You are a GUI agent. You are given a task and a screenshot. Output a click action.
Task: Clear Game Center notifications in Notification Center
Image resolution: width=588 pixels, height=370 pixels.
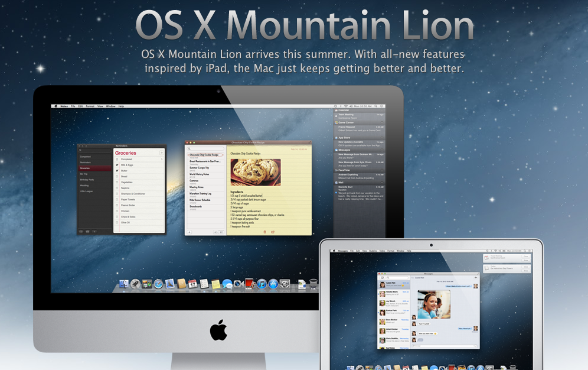(x=382, y=123)
